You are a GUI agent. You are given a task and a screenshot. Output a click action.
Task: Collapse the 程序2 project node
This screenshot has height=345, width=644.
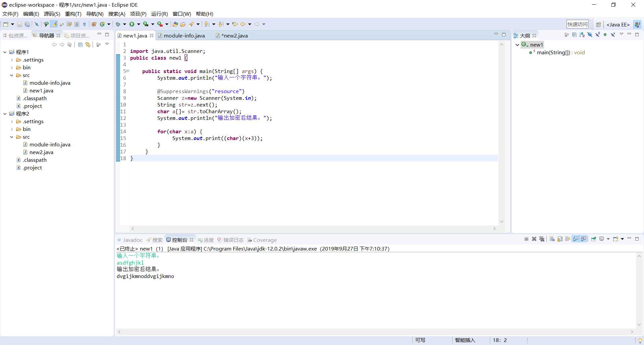point(5,114)
